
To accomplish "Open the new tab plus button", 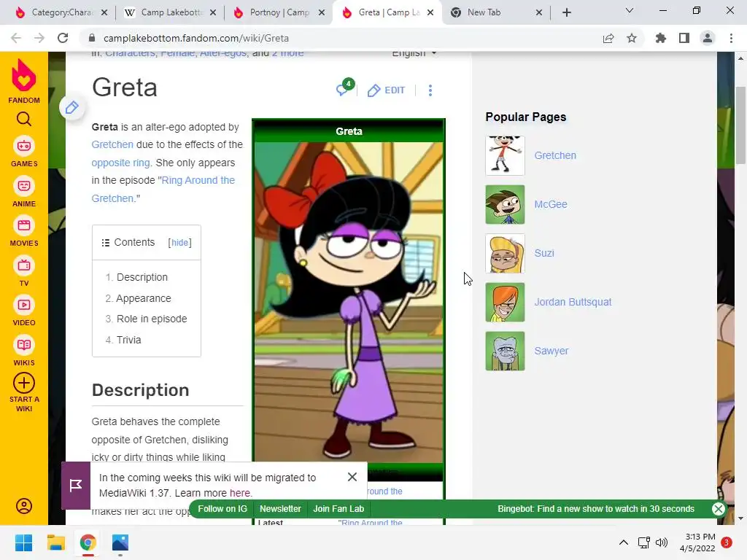I will click(566, 13).
